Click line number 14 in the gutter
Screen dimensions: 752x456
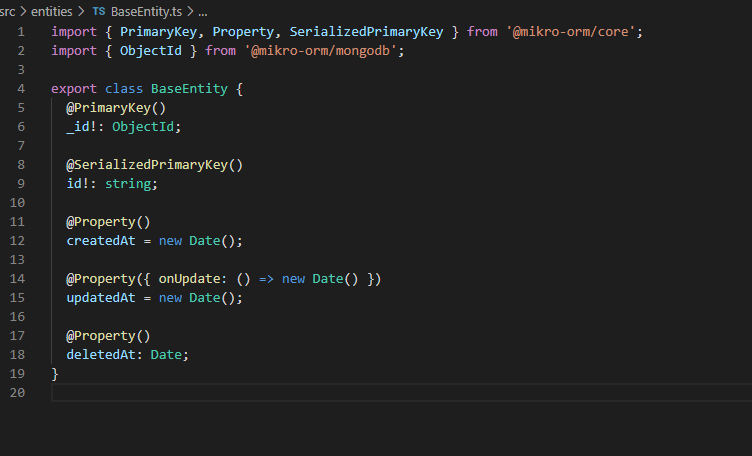tap(17, 279)
